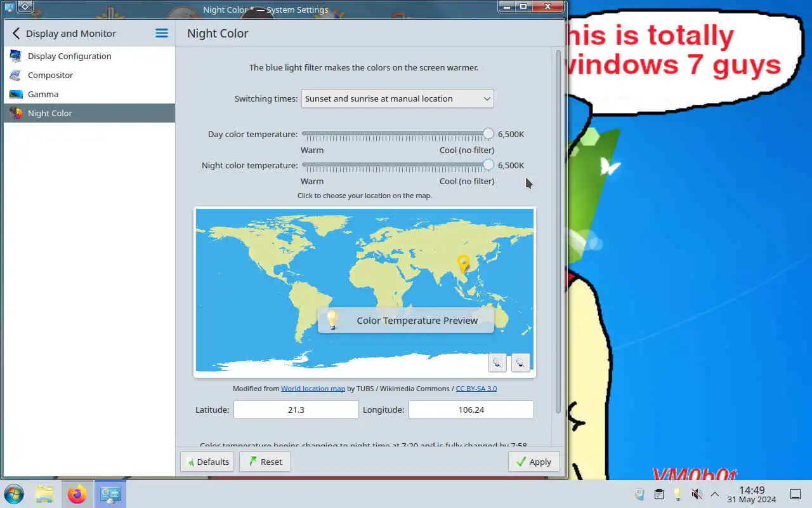Click the Display Configuration monitor icon
The image size is (812, 508).
16,56
